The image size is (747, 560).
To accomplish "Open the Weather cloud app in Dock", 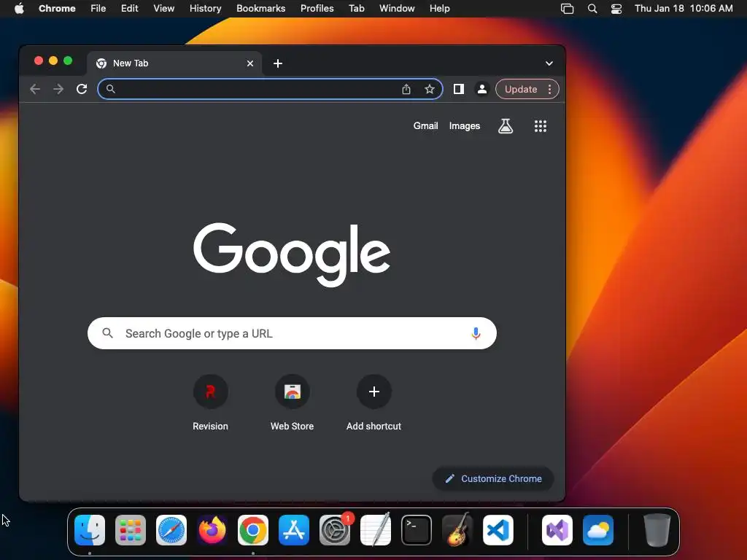I will point(598,530).
